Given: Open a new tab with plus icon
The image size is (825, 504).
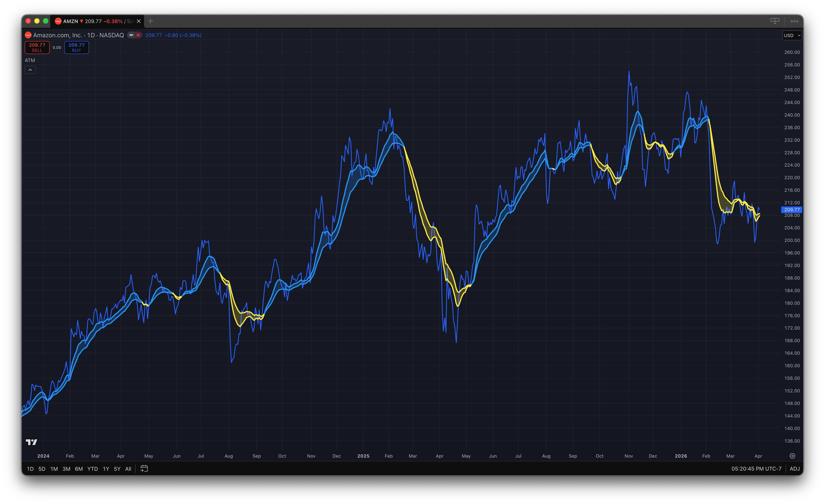Looking at the screenshot, I should (150, 21).
